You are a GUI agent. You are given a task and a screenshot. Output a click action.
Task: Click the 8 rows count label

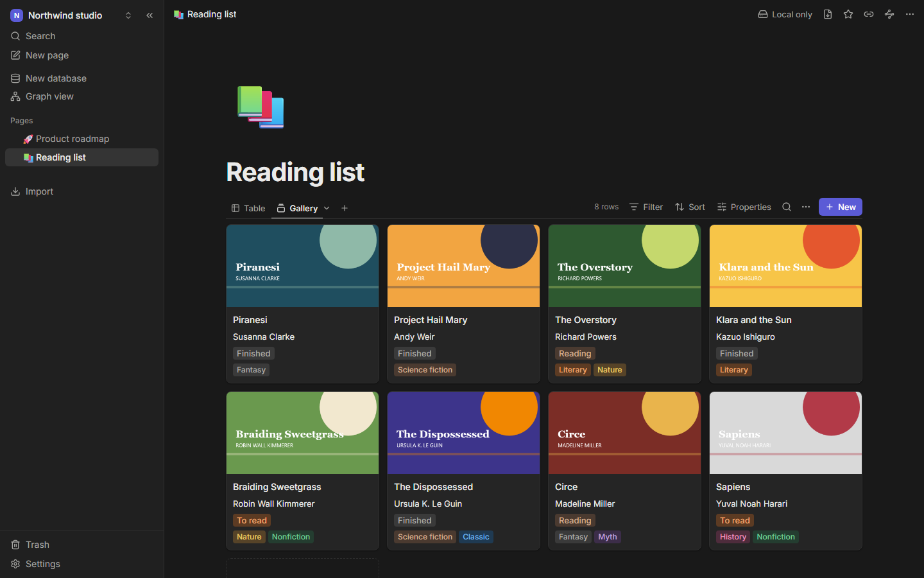pos(606,207)
